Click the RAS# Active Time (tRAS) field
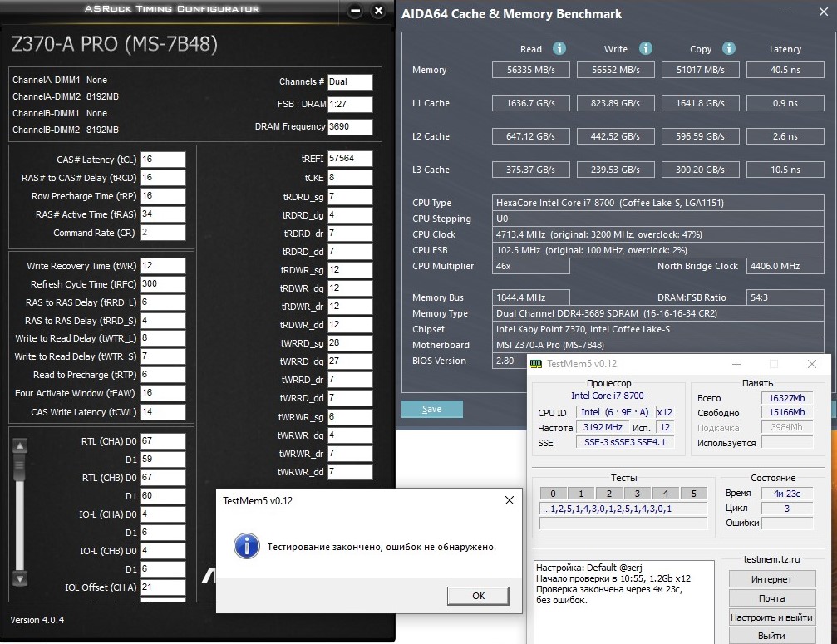This screenshot has height=644, width=837. click(x=163, y=214)
